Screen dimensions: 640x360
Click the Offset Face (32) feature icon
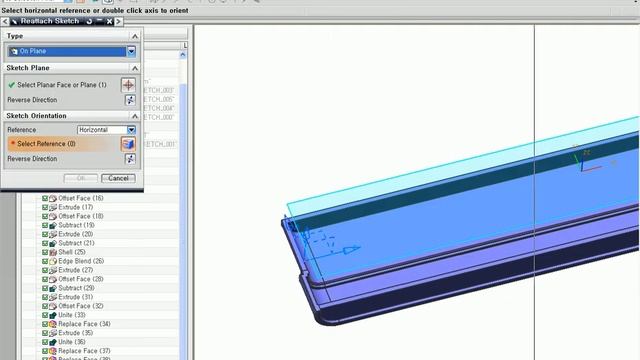point(53,306)
